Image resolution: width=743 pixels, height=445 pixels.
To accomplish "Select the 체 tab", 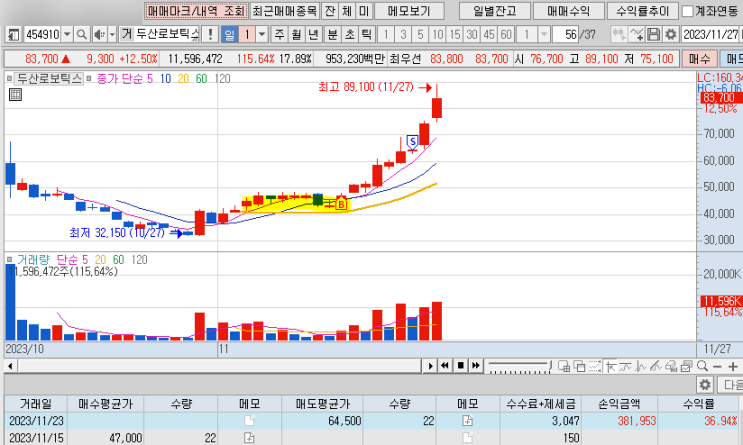I will click(x=347, y=11).
